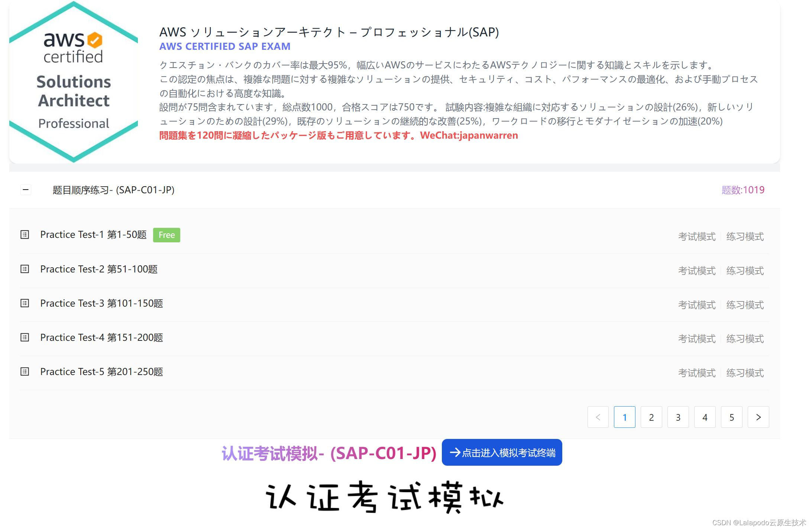This screenshot has width=812, height=530.
Task: Click the list icon beside Practice Test-5
Action: 25,371
